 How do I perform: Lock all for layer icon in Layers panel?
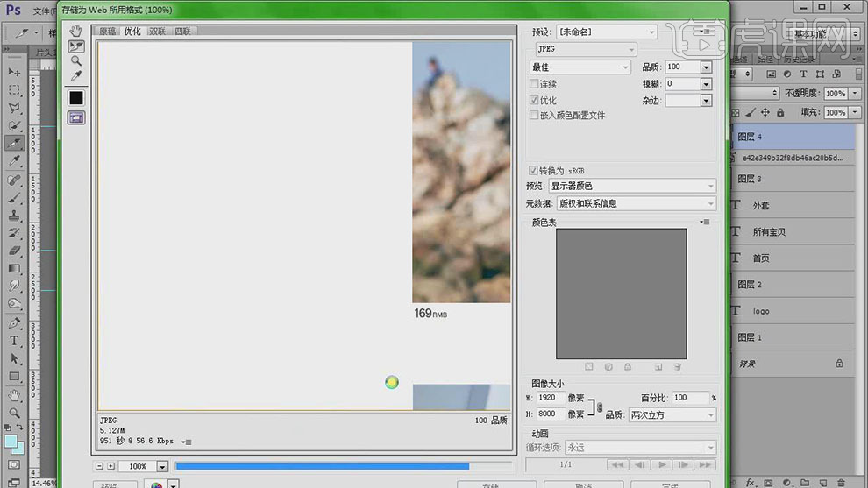[780, 112]
